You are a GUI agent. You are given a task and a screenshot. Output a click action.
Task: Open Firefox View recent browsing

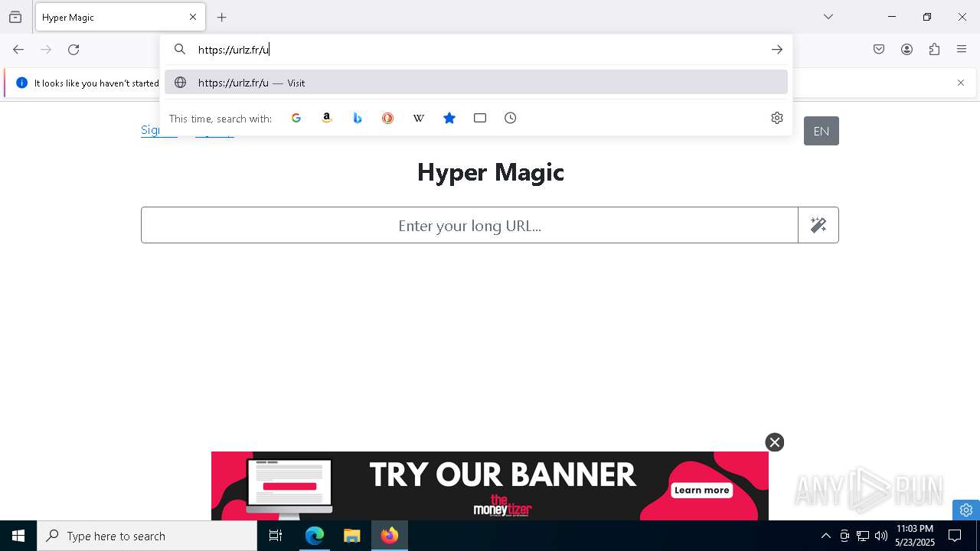[15, 17]
